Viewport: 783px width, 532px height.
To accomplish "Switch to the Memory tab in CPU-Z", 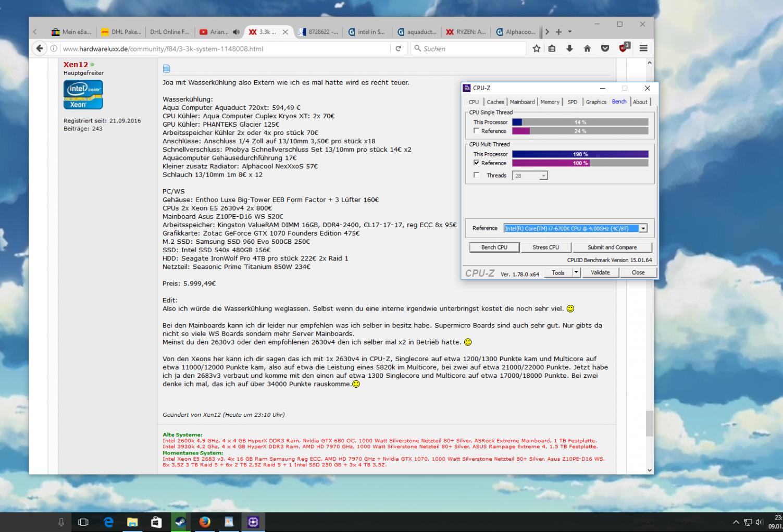I will (x=550, y=102).
